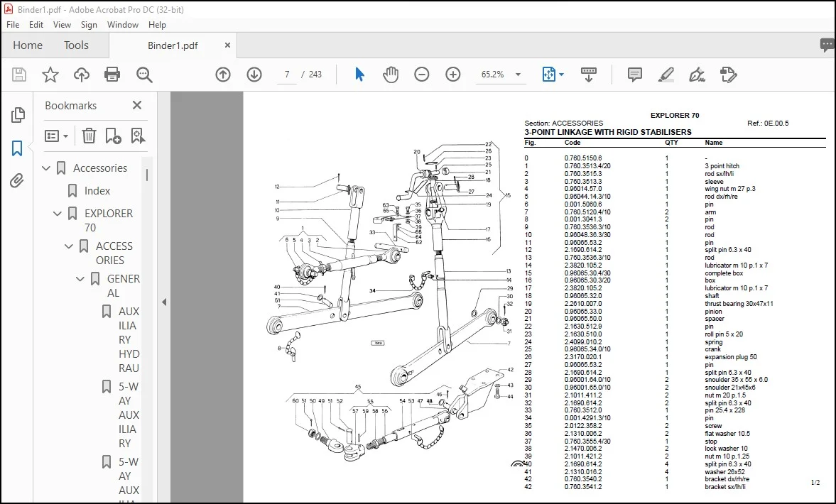836x504 pixels.
Task: Open the Index bookmark
Action: click(97, 191)
